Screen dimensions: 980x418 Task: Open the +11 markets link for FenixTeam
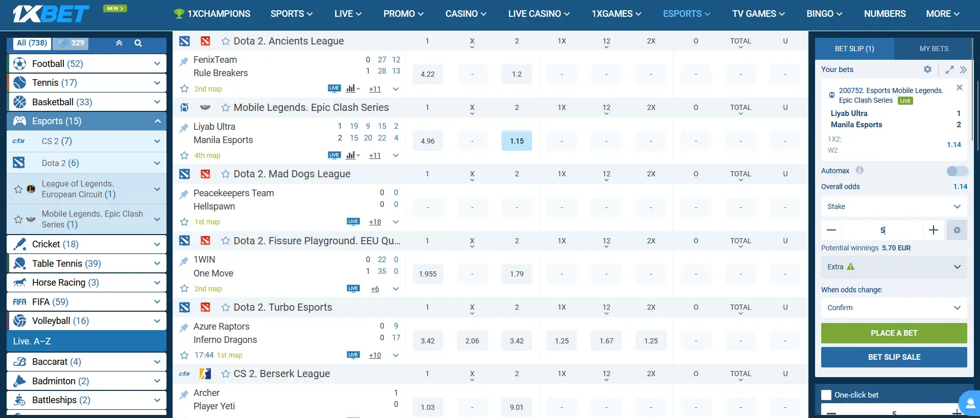pyautogui.click(x=375, y=89)
